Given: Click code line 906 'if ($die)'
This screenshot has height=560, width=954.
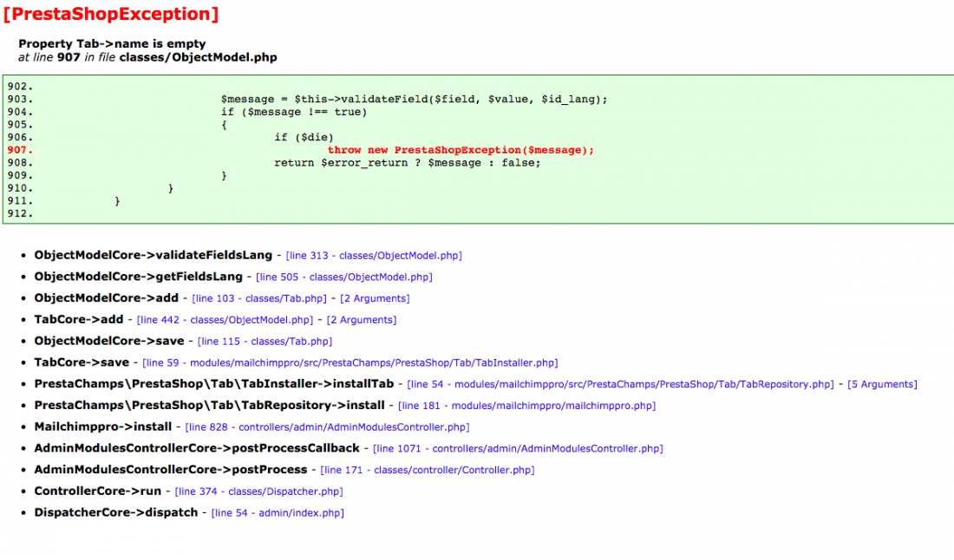Looking at the screenshot, I should [x=304, y=138].
